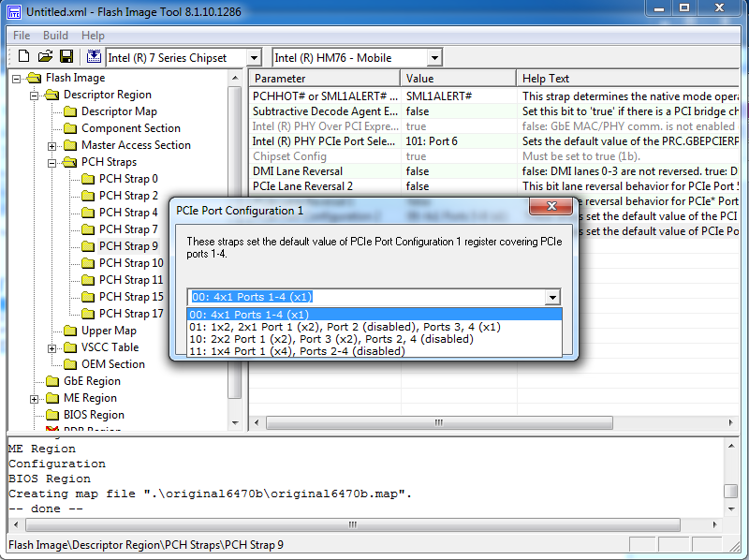Click the VSCC Table folder icon

[x=70, y=347]
